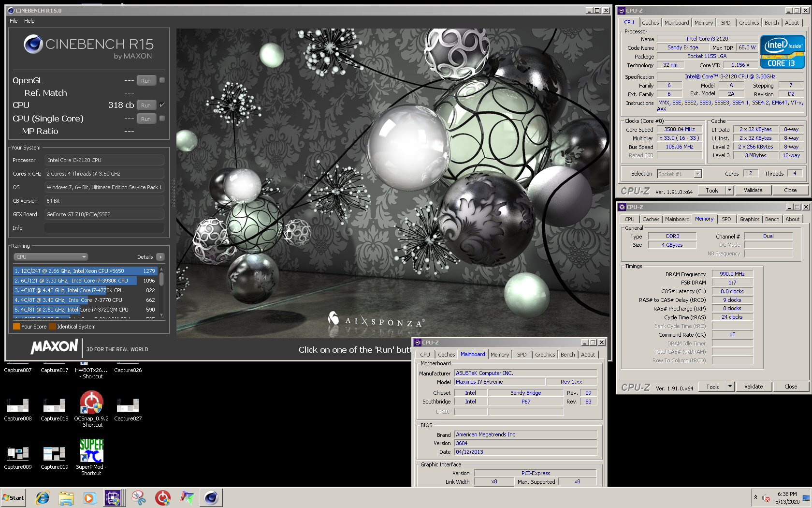Open Tools dropdown arrow in Memory tab window
The width and height of the screenshot is (812, 508).
(x=730, y=387)
